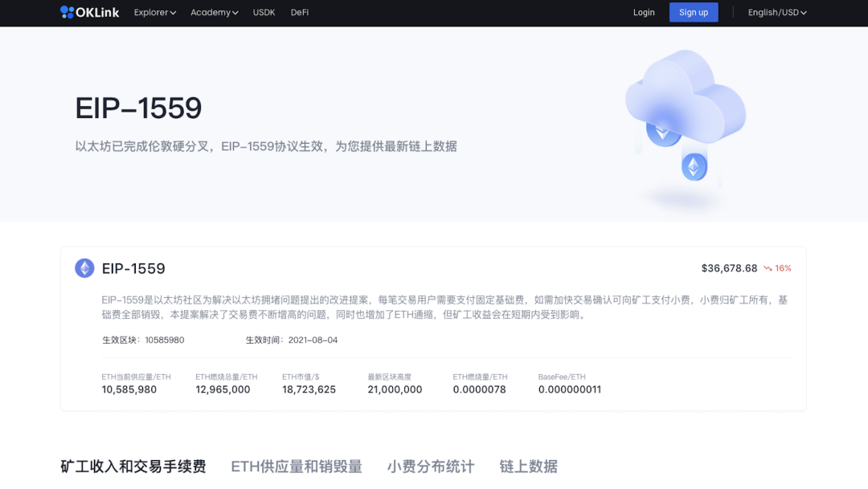The image size is (868, 489).
Task: Go to the USDK page
Action: pos(264,12)
